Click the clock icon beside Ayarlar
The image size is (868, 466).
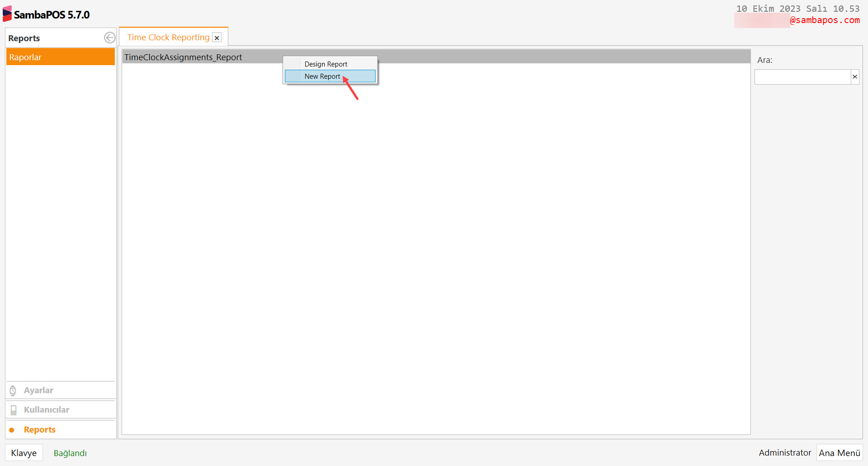13,390
